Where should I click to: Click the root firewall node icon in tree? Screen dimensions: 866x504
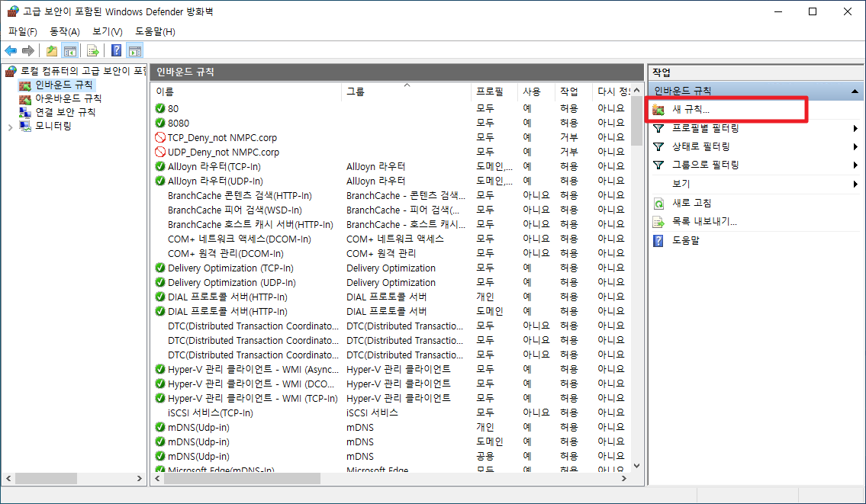click(x=11, y=71)
